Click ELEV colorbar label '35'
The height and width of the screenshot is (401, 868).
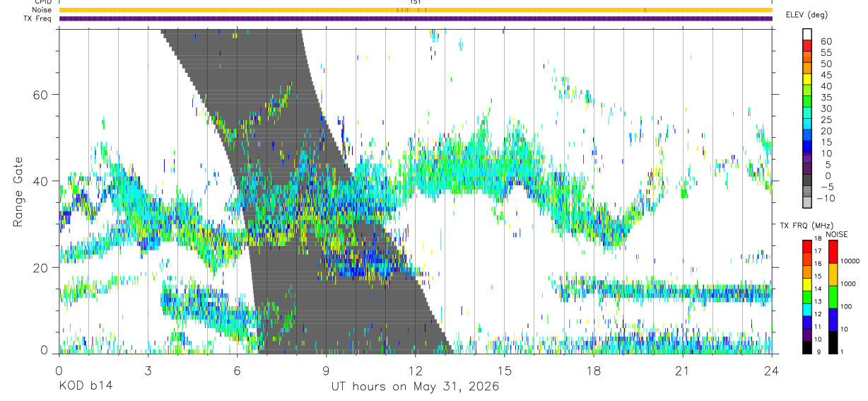point(826,98)
